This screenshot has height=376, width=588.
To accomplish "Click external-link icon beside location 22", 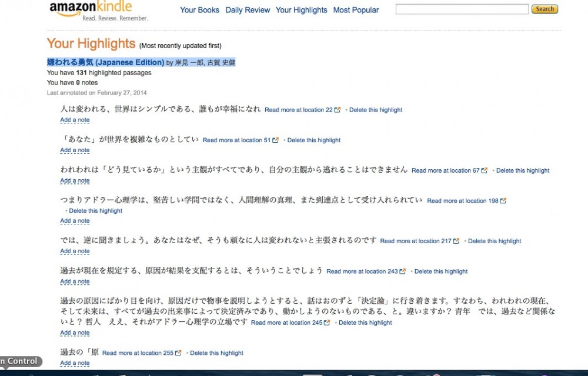I will pyautogui.click(x=338, y=110).
